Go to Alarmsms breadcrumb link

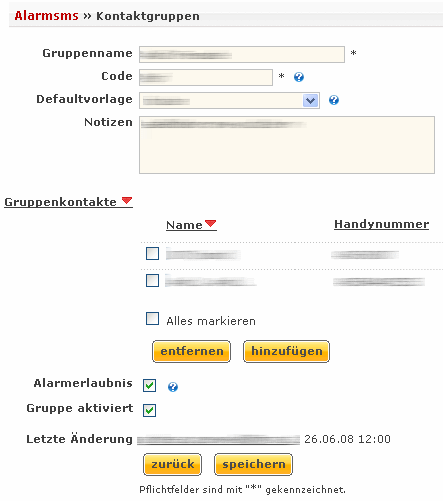(46, 16)
